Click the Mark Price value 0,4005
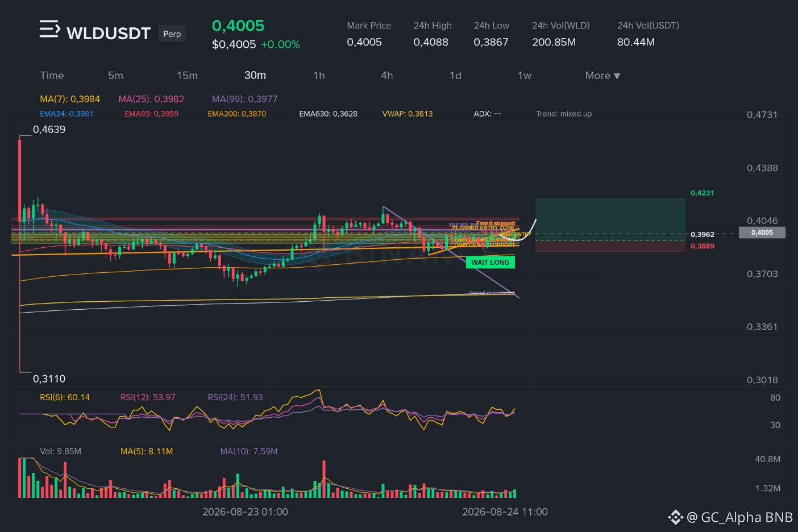The height and width of the screenshot is (532, 798). click(x=364, y=42)
